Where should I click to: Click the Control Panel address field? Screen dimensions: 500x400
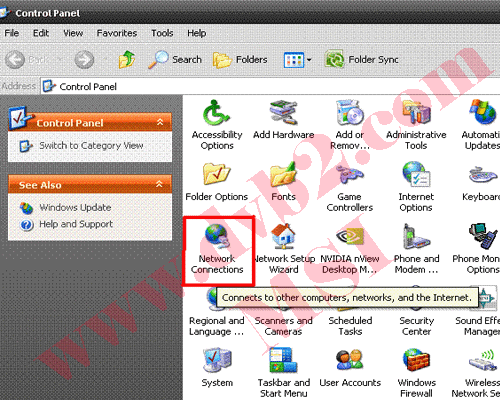click(x=270, y=86)
